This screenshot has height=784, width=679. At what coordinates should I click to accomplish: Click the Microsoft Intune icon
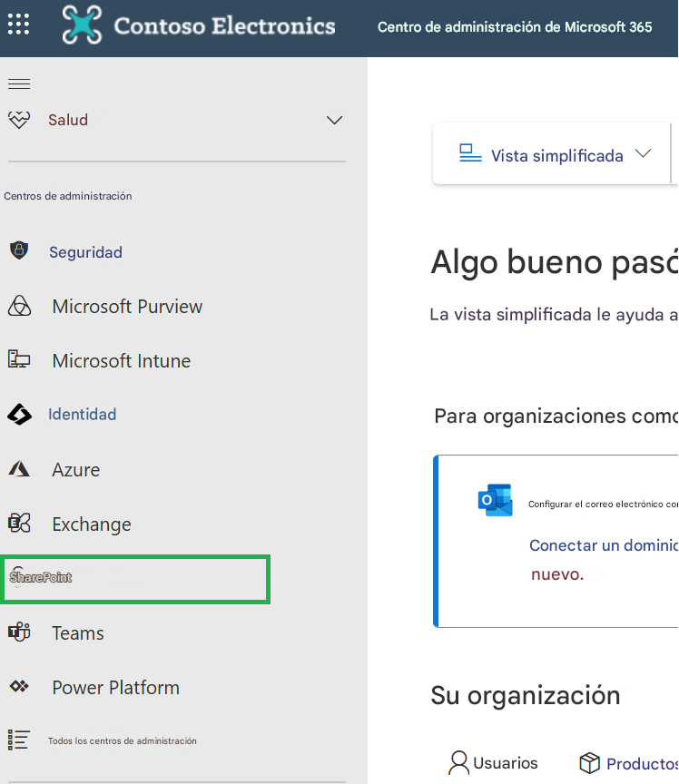click(x=19, y=359)
